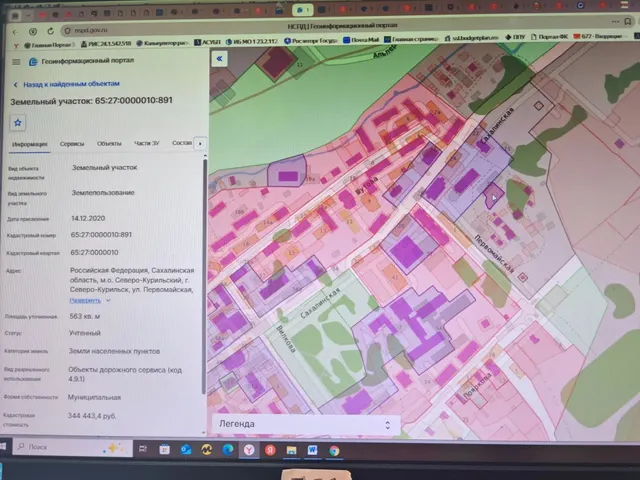
Task: Click the small purple parcel near cursor on map
Action: (493, 196)
